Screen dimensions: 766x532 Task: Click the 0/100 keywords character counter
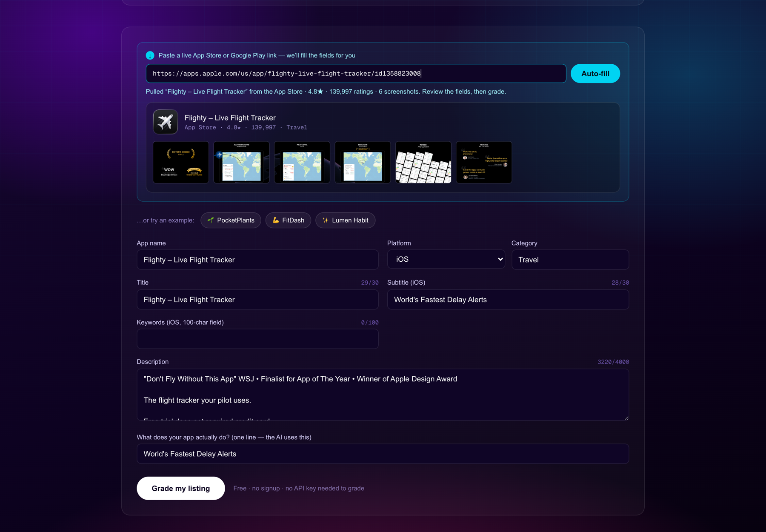(x=369, y=323)
